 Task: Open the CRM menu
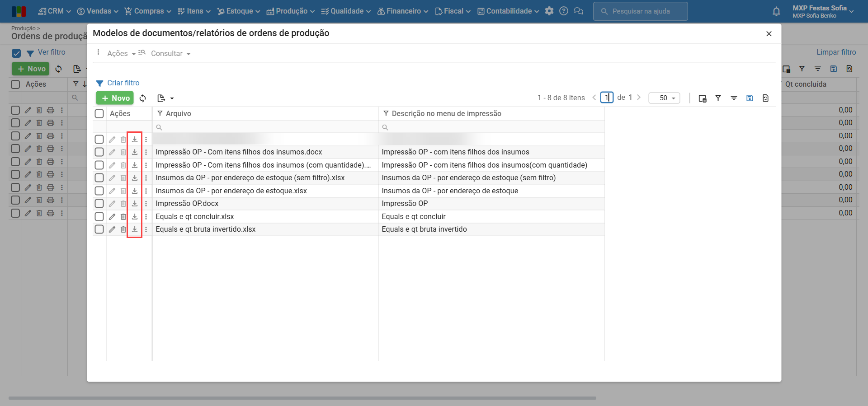tap(55, 11)
